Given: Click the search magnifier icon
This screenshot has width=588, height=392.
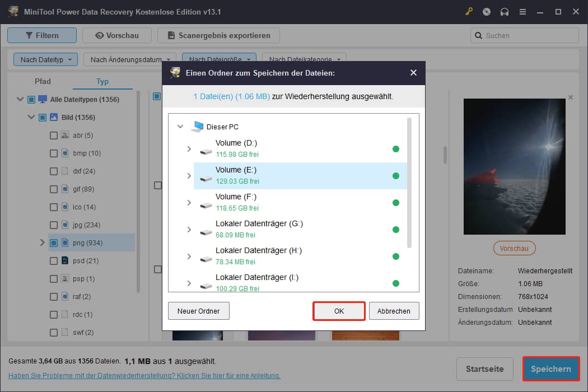Looking at the screenshot, I should [478, 35].
